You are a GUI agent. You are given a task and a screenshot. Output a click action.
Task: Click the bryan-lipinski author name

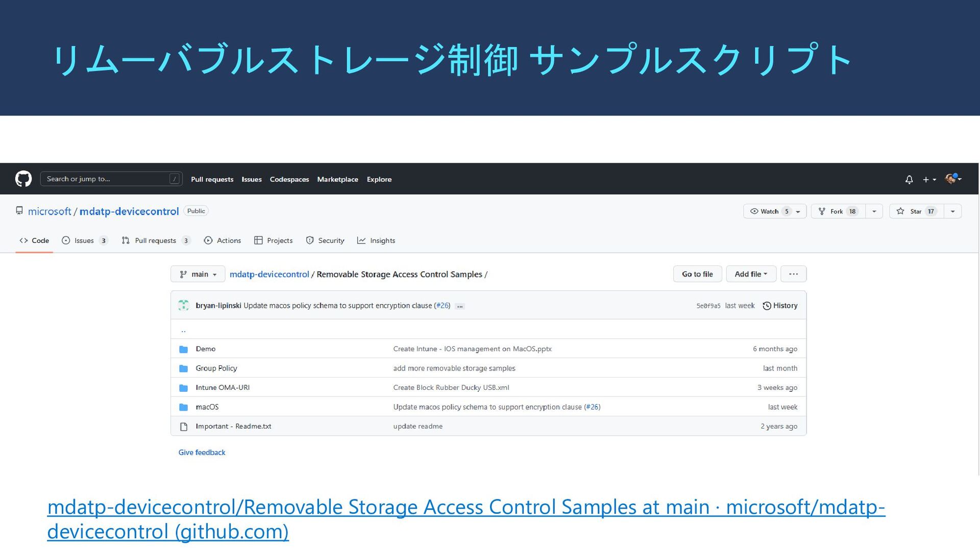(x=218, y=306)
